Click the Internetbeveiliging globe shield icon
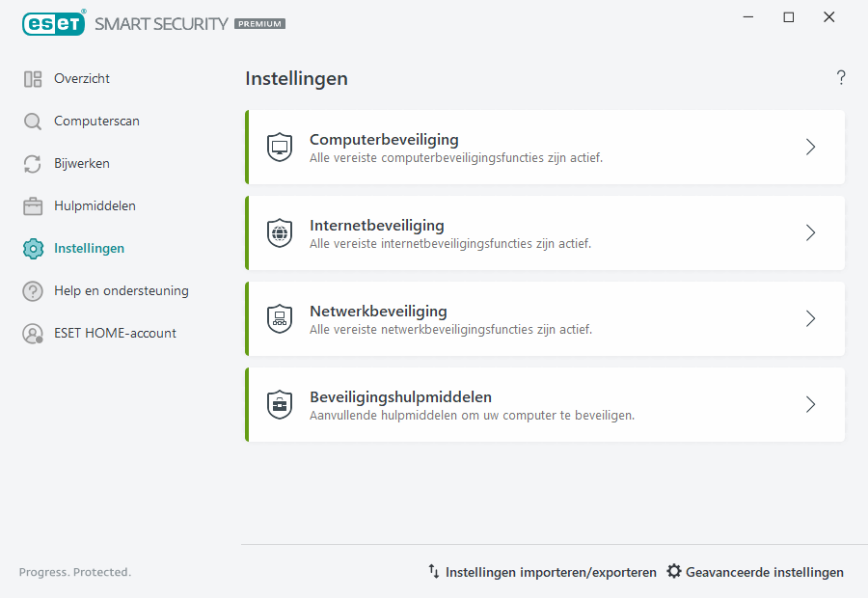Screen dimensions: 868x598 point(280,232)
